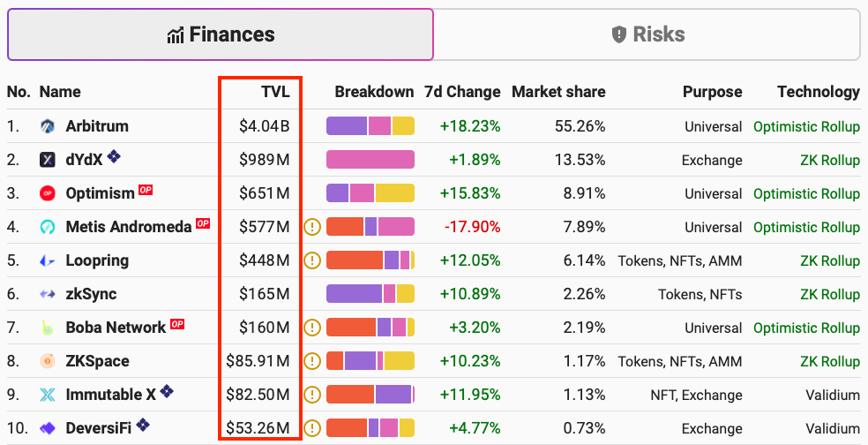Open the dYdX project link
Image resolution: width=868 pixels, height=445 pixels.
coord(84,160)
